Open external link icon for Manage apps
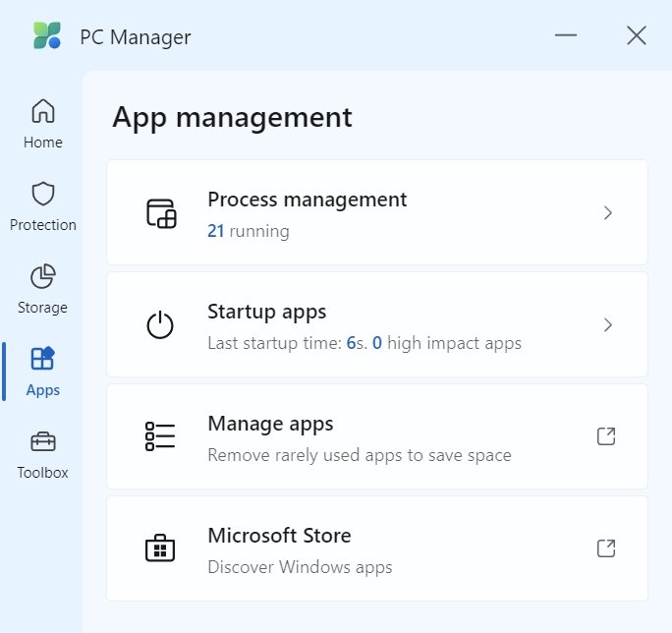Image resolution: width=672 pixels, height=633 pixels. click(606, 436)
